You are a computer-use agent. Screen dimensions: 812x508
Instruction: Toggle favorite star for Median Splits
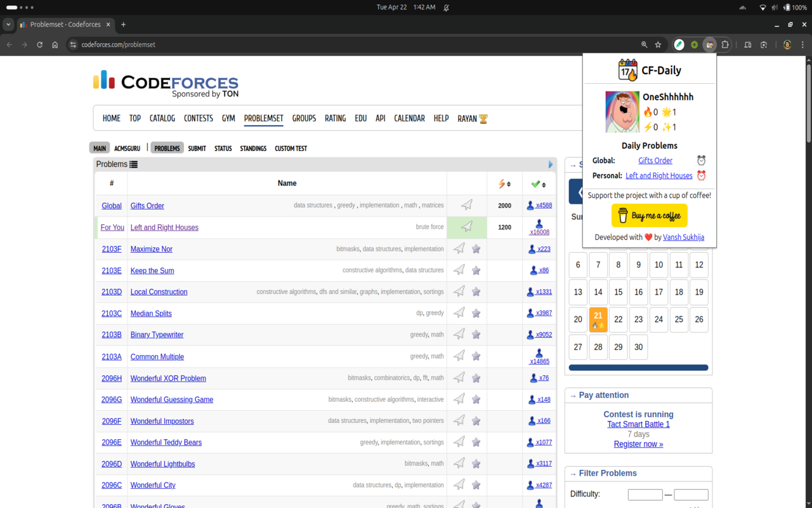(x=476, y=313)
